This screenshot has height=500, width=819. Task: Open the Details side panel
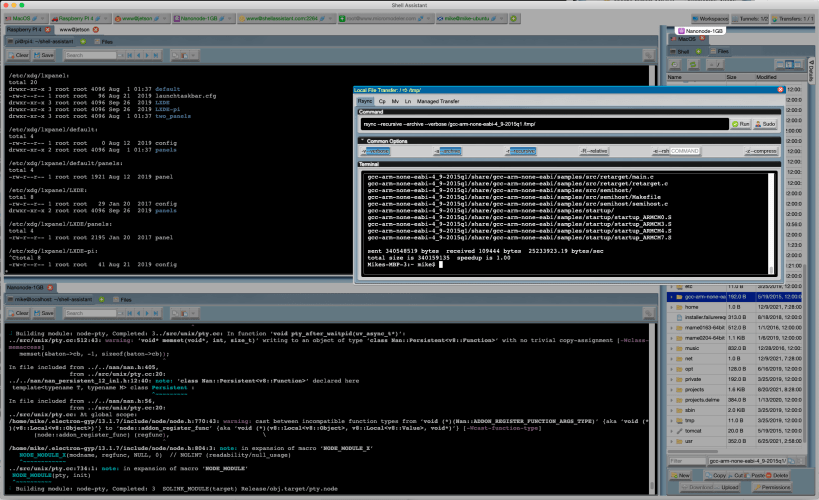(811, 71)
